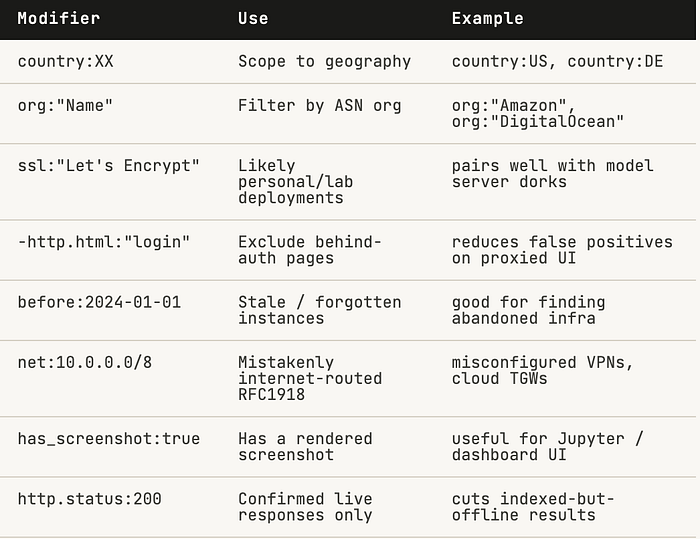Click the 'Stale / forgotten instances' cell
The image size is (700, 539).
tap(320, 310)
